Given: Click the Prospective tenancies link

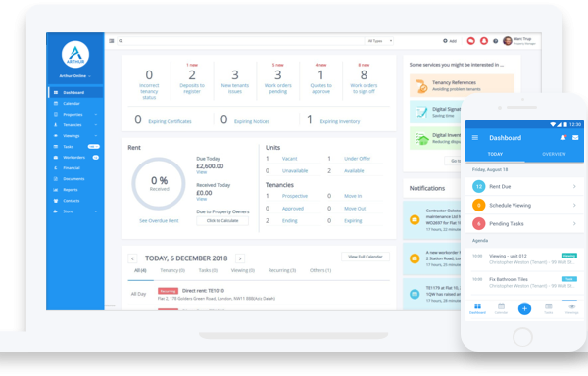Looking at the screenshot, I should pos(295,196).
